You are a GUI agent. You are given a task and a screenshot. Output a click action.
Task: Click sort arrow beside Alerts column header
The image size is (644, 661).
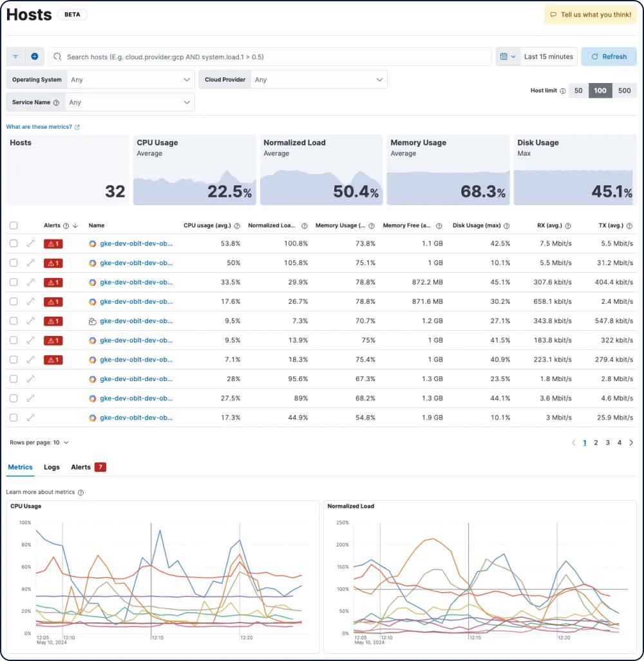click(75, 226)
